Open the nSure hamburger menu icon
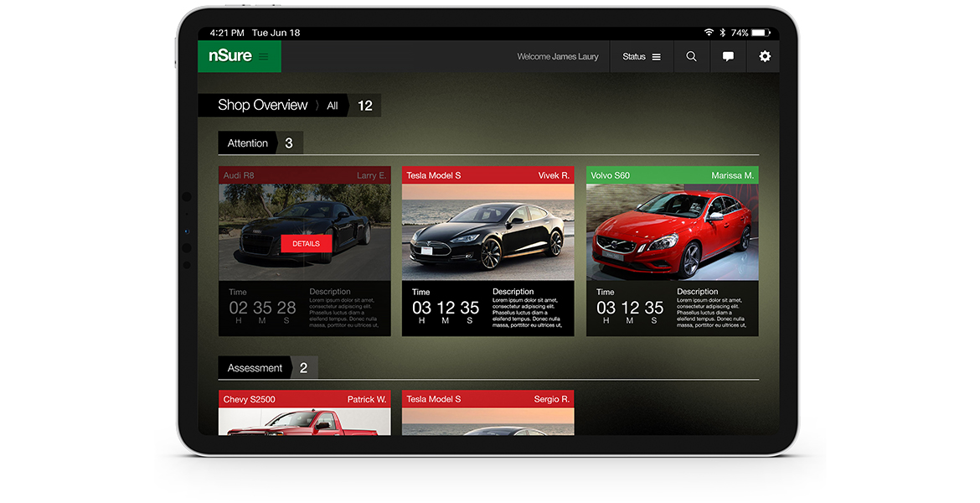Viewport: 980px width, 503px height. point(264,56)
